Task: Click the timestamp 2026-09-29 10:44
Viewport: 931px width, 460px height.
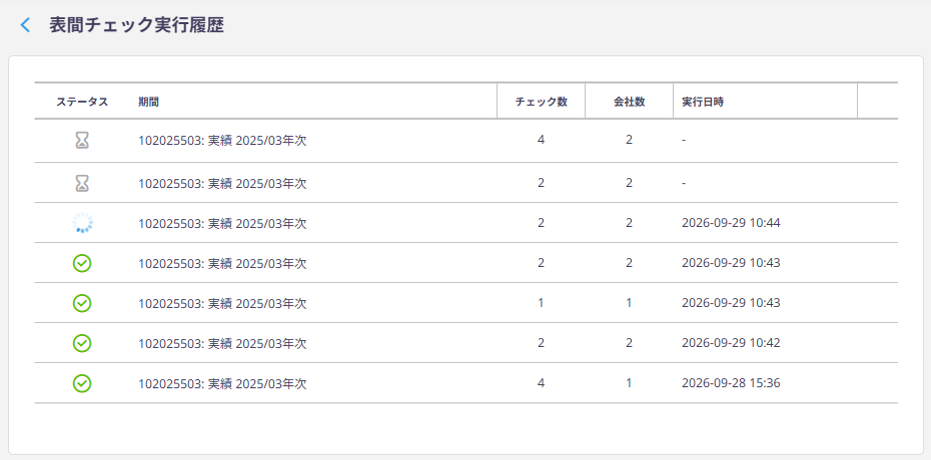Action: 731,223
